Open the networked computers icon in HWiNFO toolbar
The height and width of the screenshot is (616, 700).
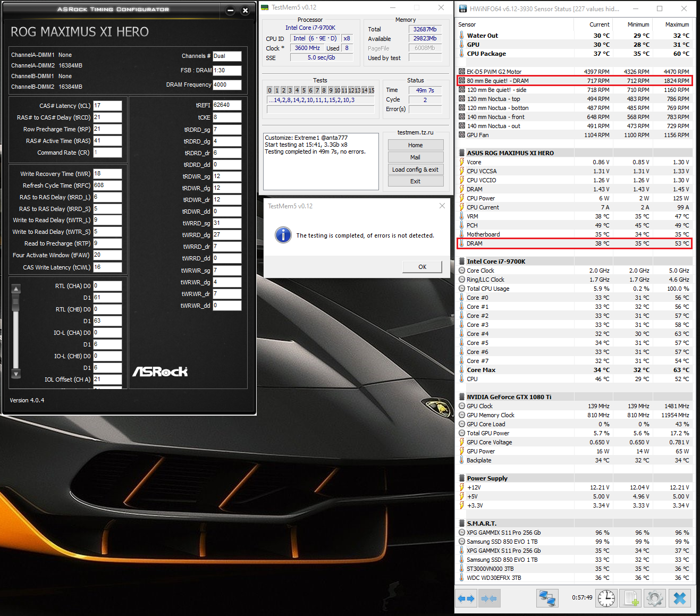pyautogui.click(x=547, y=598)
